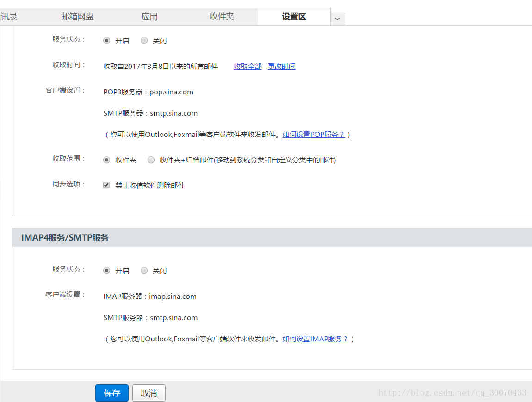Choose 收件夹 as the 收取范围
The image size is (532, 402).
[106, 160]
